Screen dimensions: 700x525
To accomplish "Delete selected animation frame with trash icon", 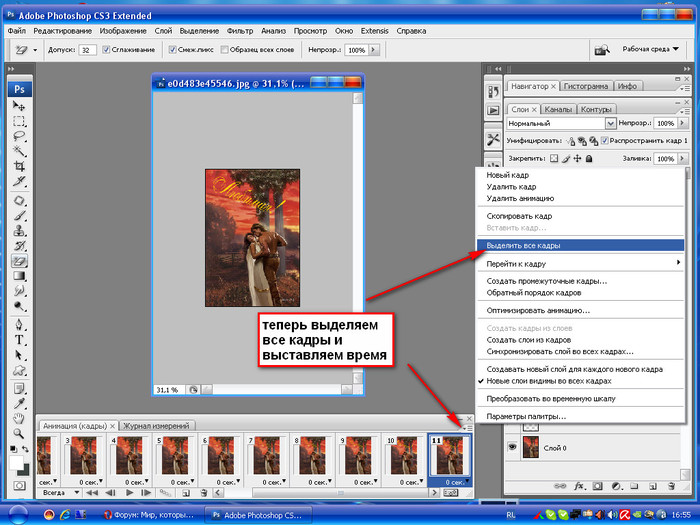I will (204, 493).
